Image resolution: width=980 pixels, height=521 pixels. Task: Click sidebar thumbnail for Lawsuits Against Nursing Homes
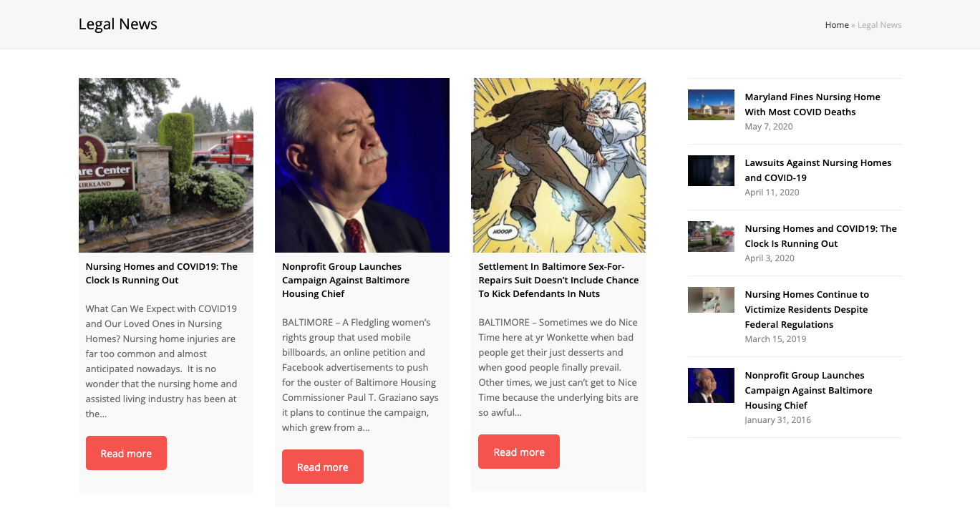(x=711, y=170)
